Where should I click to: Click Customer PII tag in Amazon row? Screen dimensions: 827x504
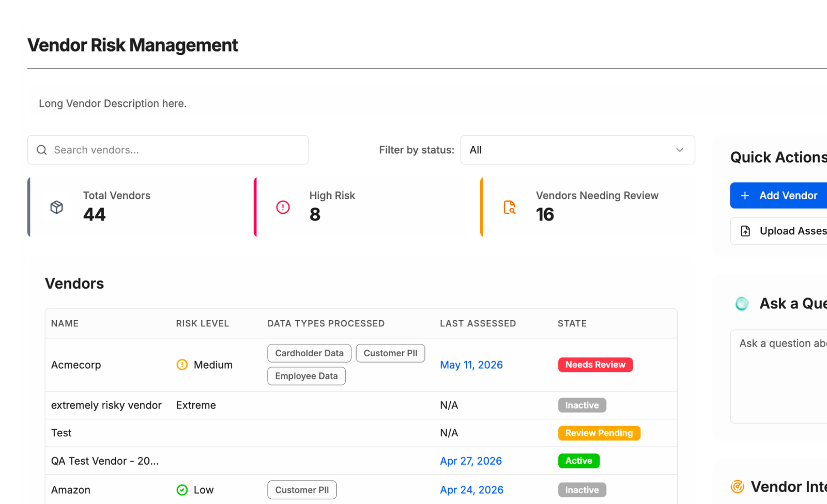click(x=302, y=490)
